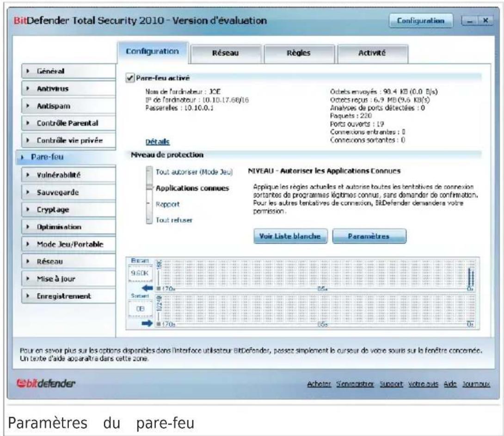Click the Ports ouverts : 19 text
Screen dimensions: 504x436
pos(357,124)
